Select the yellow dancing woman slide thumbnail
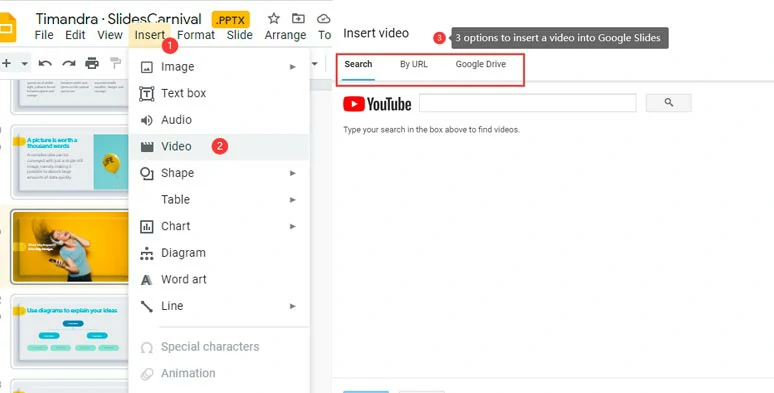Screen dimensions: 774x393 (70, 247)
